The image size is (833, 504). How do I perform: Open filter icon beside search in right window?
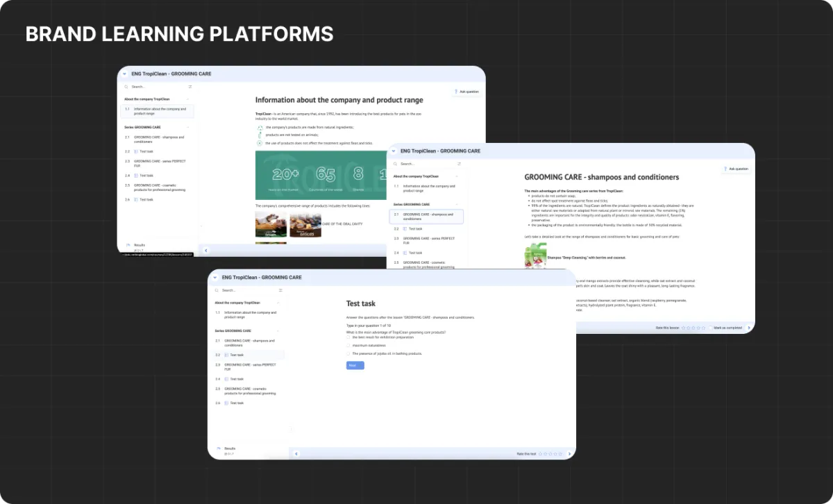coord(460,164)
